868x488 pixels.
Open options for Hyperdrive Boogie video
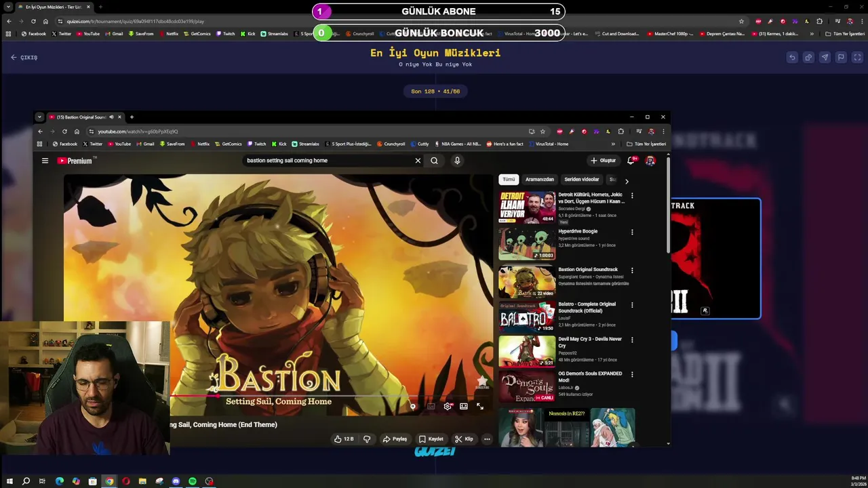point(632,232)
